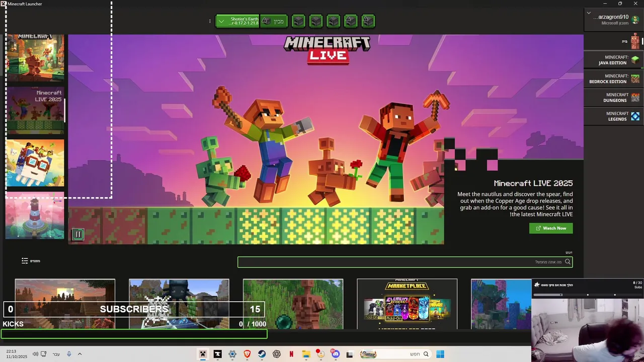Viewport: 644px width, 362px height.
Task: Expand the arzagron910 account menu chevron
Action: click(589, 13)
